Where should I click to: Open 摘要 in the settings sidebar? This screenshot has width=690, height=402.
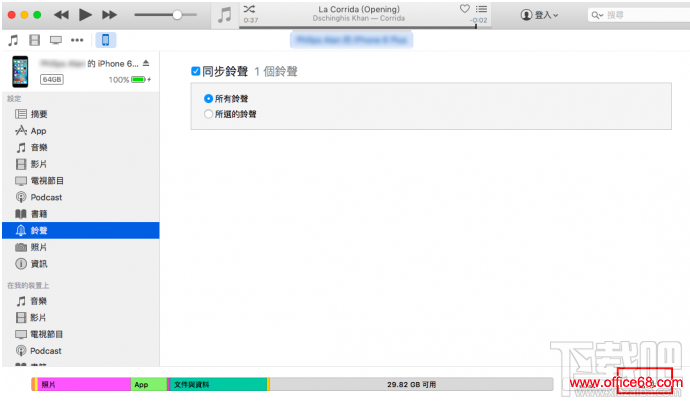[81, 114]
